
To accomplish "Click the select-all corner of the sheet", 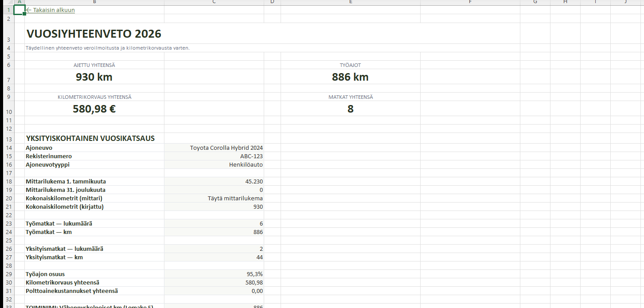I will 7,2.
